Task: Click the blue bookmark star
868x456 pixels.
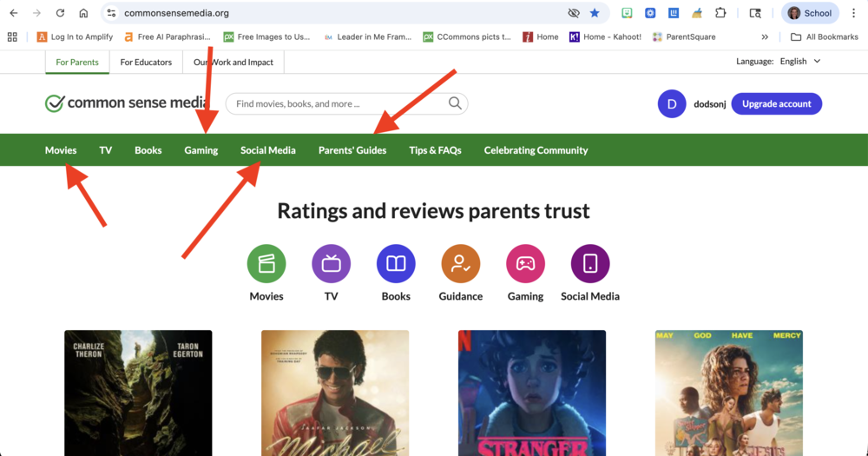Action: click(x=595, y=13)
